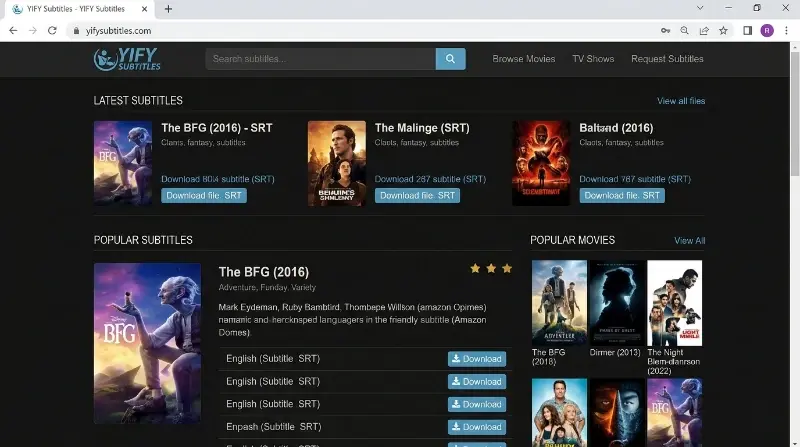Click the third gold rating star
This screenshot has width=800, height=447.
click(507, 268)
